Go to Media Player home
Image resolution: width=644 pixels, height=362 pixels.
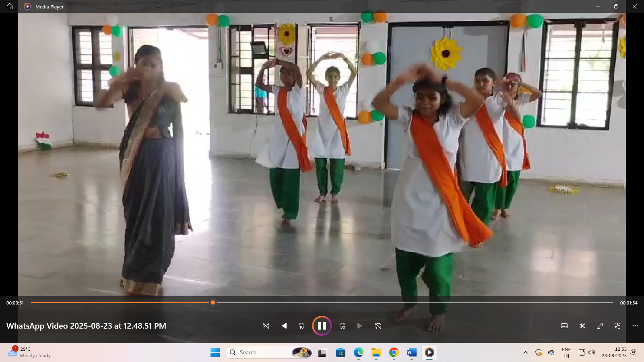10,6
